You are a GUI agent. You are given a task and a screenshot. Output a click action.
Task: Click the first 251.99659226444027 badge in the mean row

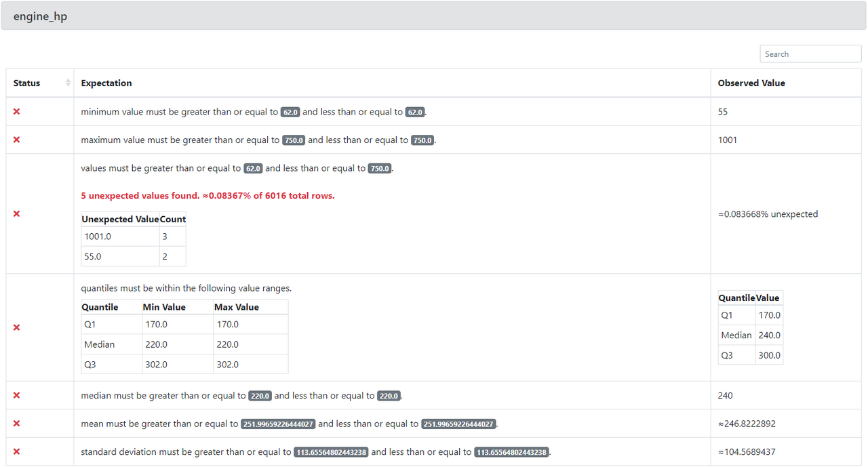[278, 424]
